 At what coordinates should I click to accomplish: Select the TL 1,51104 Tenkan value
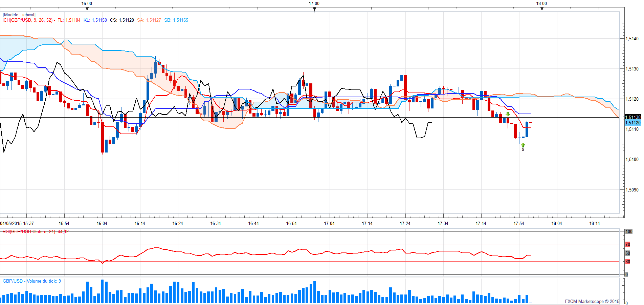[x=69, y=20]
